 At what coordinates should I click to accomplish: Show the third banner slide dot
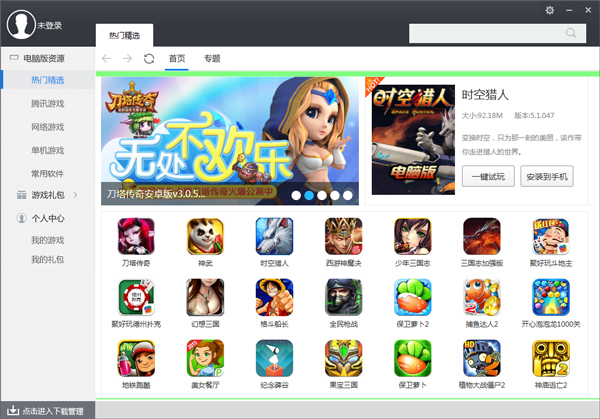click(x=322, y=196)
